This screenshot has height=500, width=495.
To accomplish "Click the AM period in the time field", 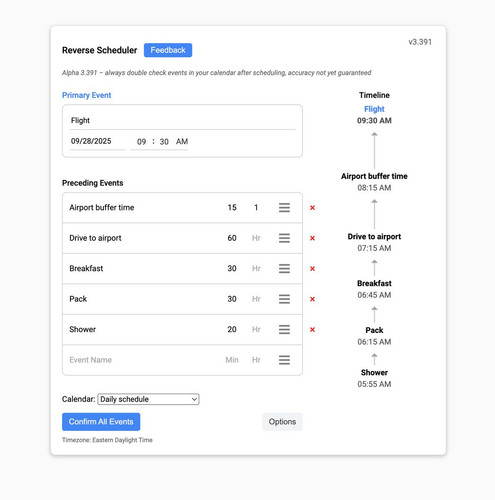I will [182, 141].
